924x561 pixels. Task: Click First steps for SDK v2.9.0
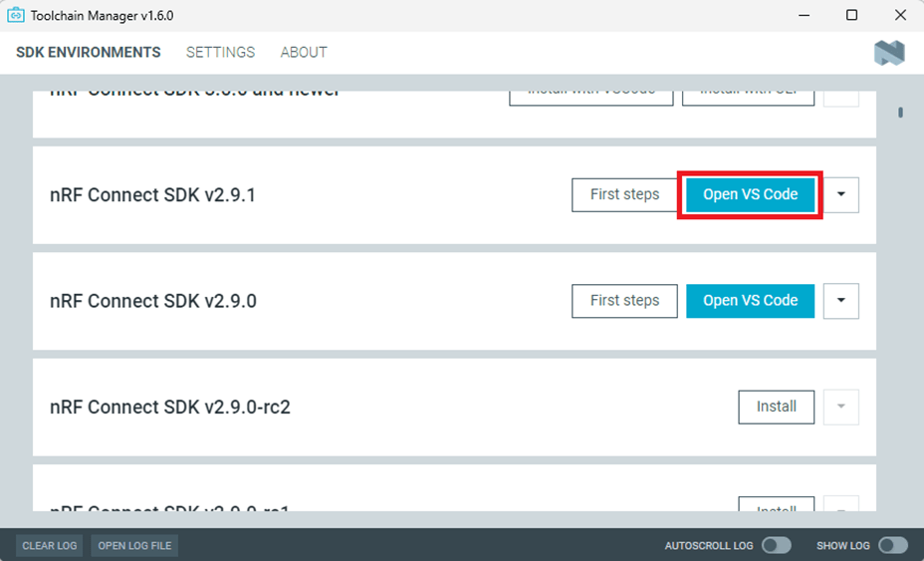[624, 301]
